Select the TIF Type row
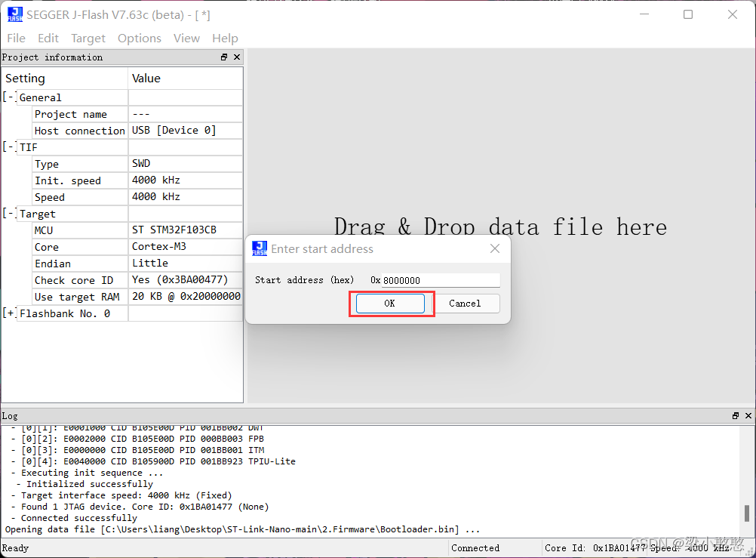 coord(137,164)
